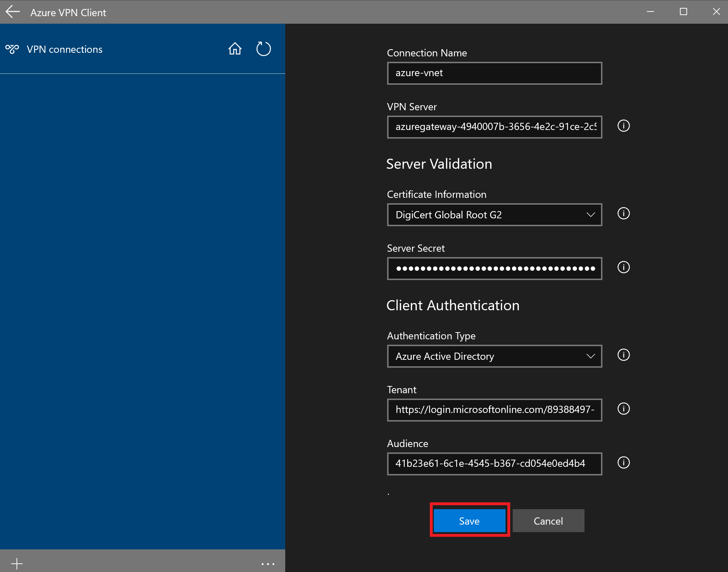Click the VPN connections network icon

12,49
